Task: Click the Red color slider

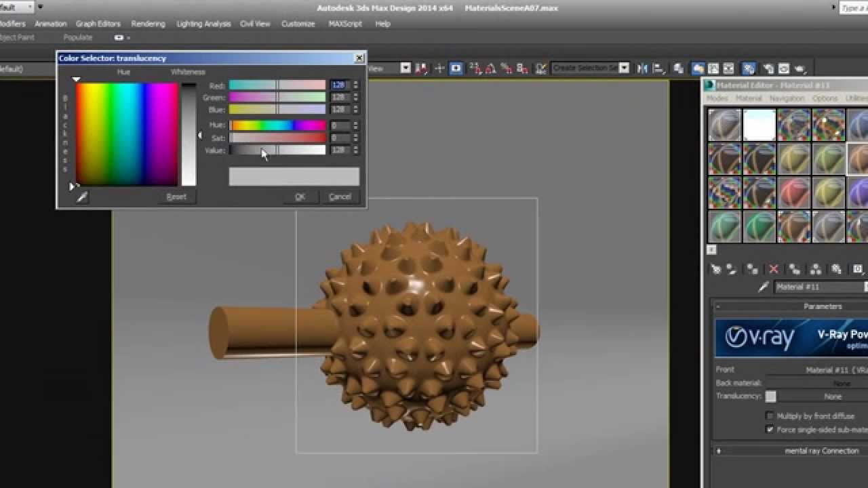Action: click(277, 85)
